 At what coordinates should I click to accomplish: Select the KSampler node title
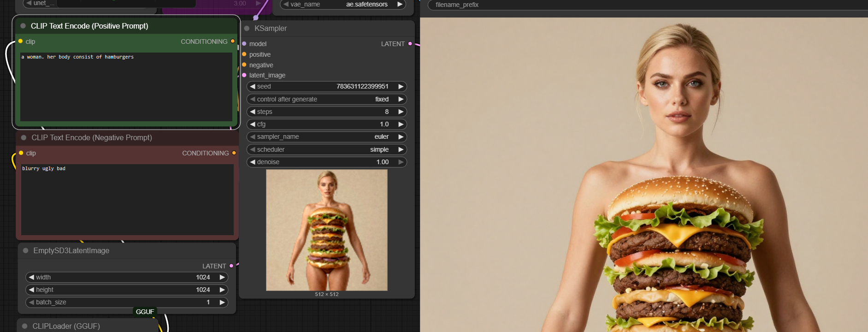271,28
